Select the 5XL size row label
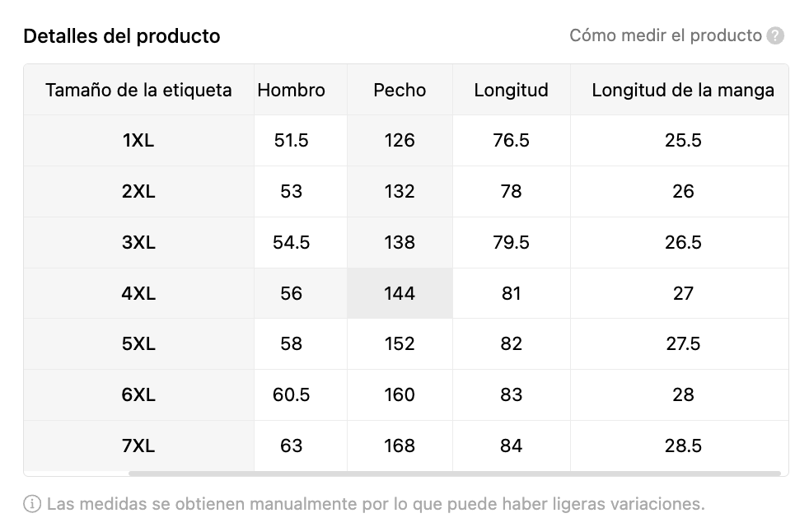The image size is (809, 532). [138, 343]
